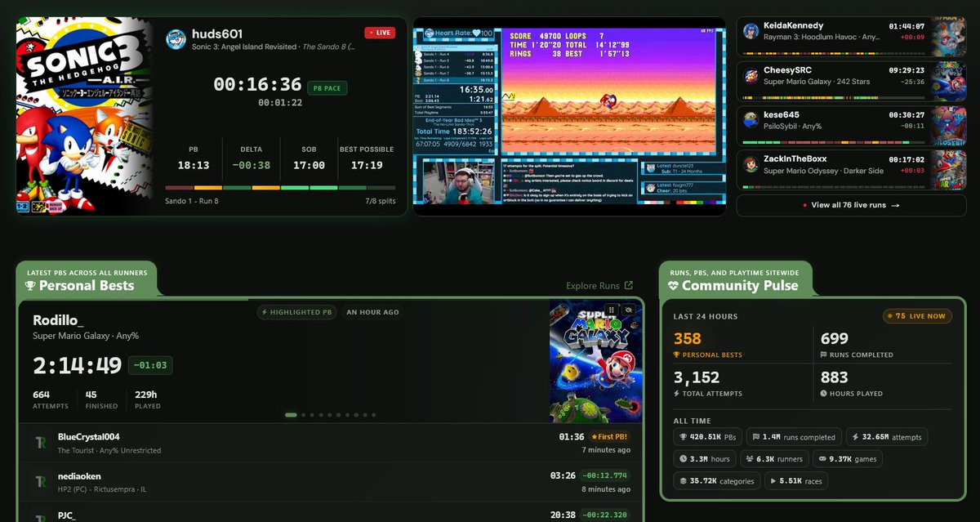Select the Community Pulse tab header

pos(737,279)
